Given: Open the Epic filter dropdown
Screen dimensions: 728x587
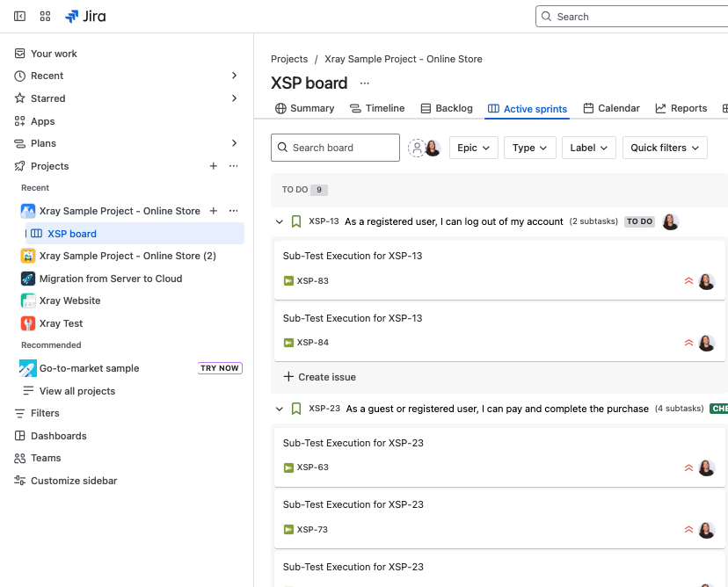Looking at the screenshot, I should (x=474, y=148).
